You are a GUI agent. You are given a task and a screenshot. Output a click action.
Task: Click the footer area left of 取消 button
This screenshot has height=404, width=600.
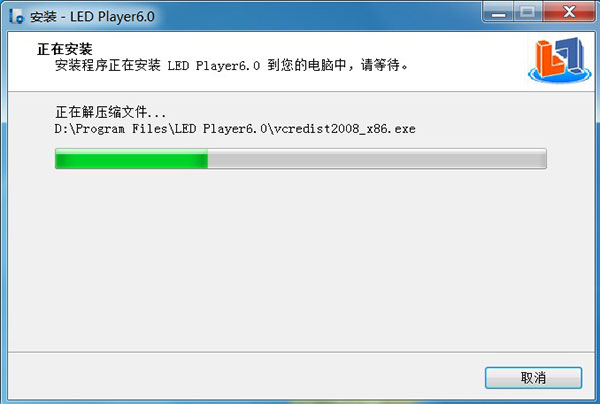(245, 377)
